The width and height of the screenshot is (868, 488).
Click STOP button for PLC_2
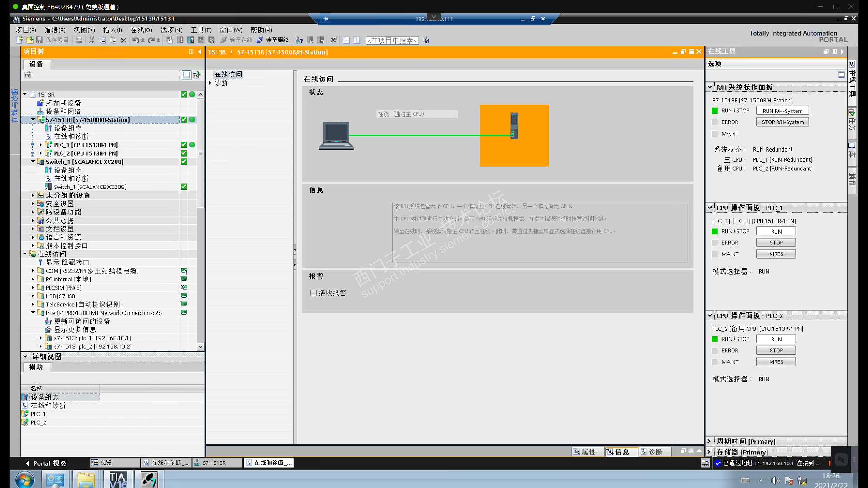776,351
